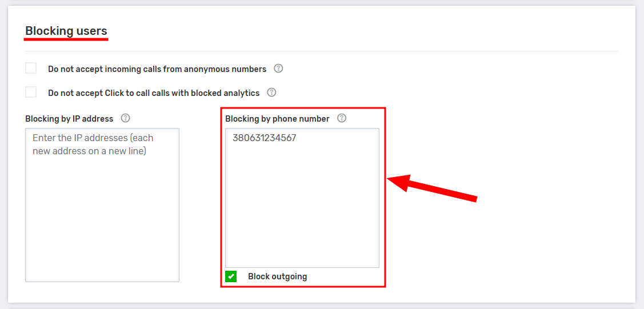Image resolution: width=644 pixels, height=309 pixels.
Task: Show help tooltip for Blocking by IP address
Action: click(126, 118)
